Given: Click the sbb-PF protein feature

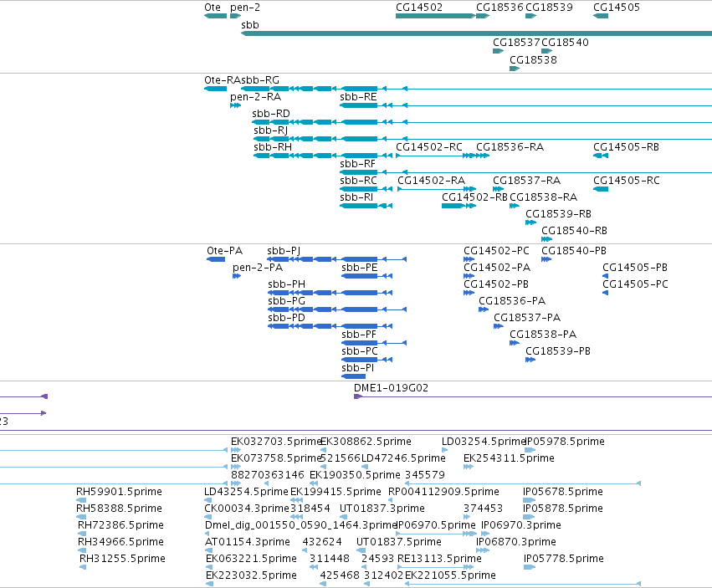Looking at the screenshot, I should (x=374, y=343).
